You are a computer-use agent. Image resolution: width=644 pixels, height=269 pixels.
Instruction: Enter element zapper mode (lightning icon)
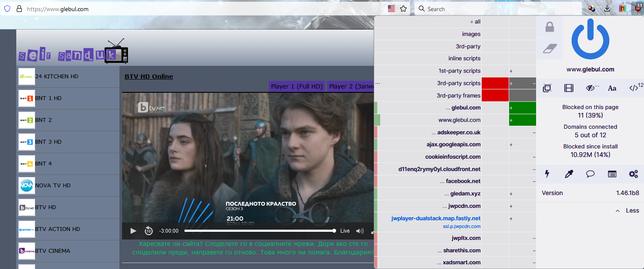547,174
